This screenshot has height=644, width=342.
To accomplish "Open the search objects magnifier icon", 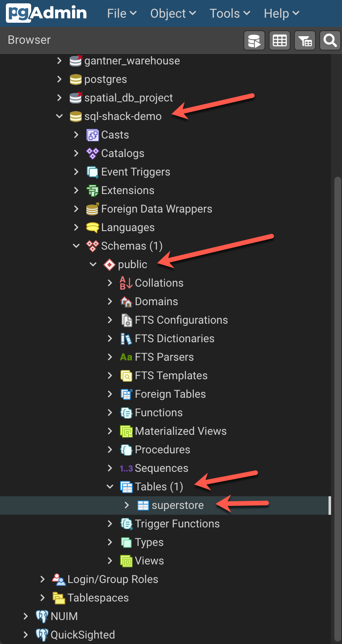I will point(330,40).
